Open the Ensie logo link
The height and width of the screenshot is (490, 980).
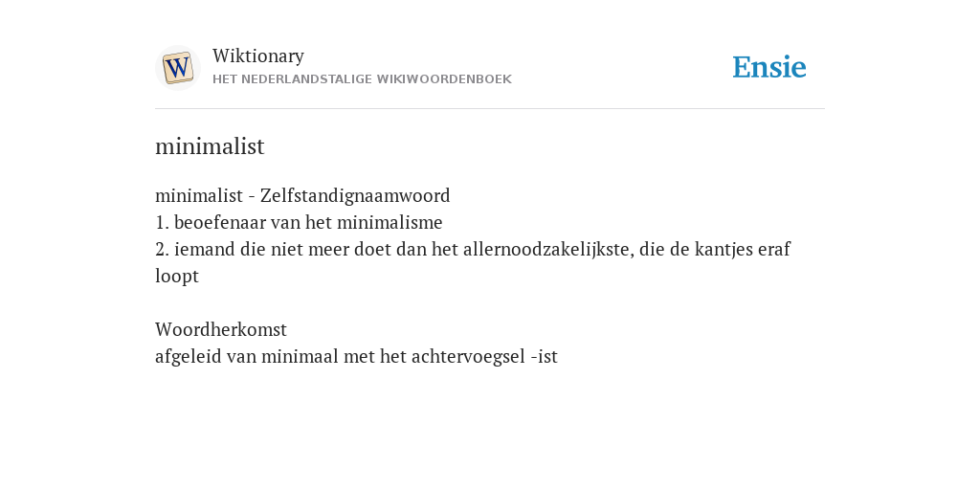(x=768, y=67)
